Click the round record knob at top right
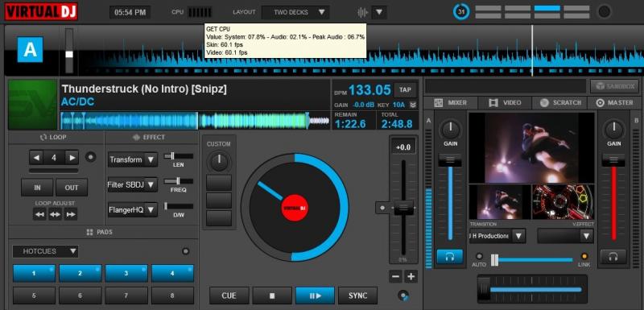This screenshot has height=310, width=644. tap(605, 11)
